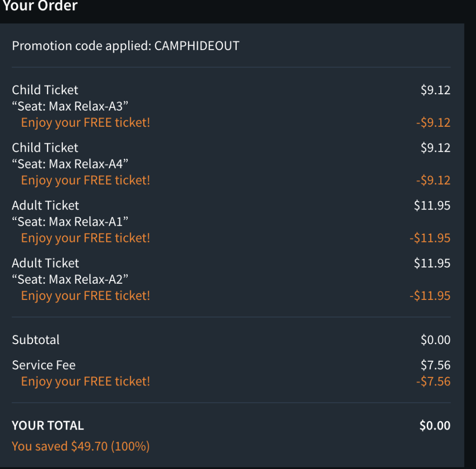Click the first Child Ticket label
476x469 pixels.
[45, 90]
